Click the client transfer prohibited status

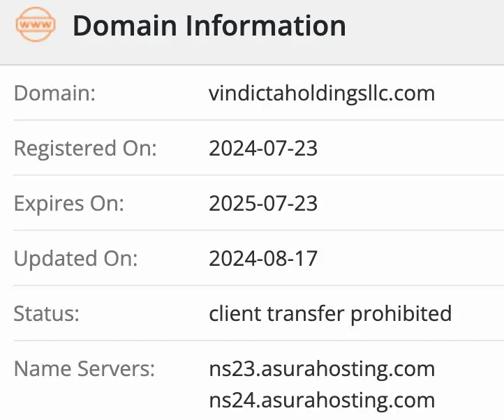coord(330,313)
